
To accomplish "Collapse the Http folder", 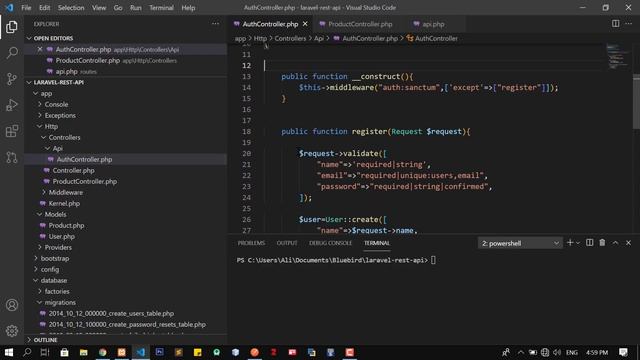I will (51, 127).
